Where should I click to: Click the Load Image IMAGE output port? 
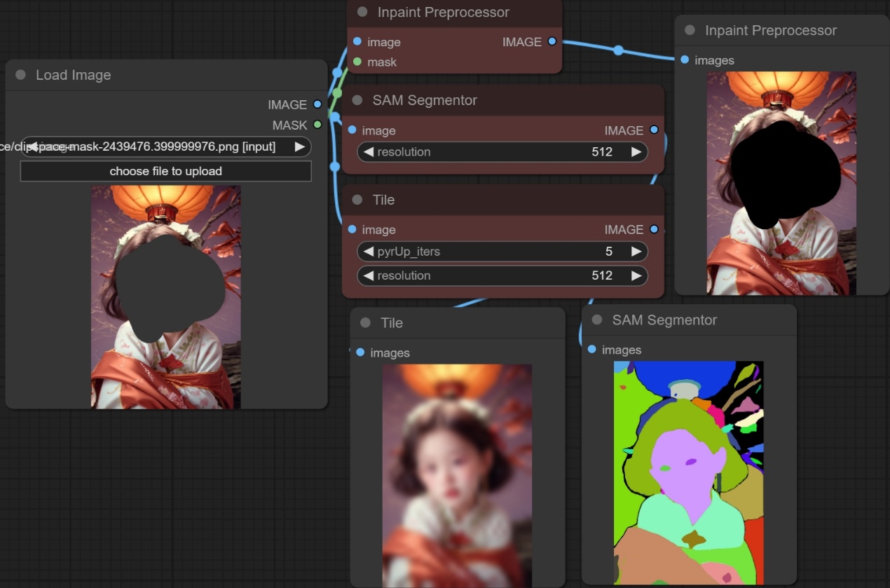point(317,104)
